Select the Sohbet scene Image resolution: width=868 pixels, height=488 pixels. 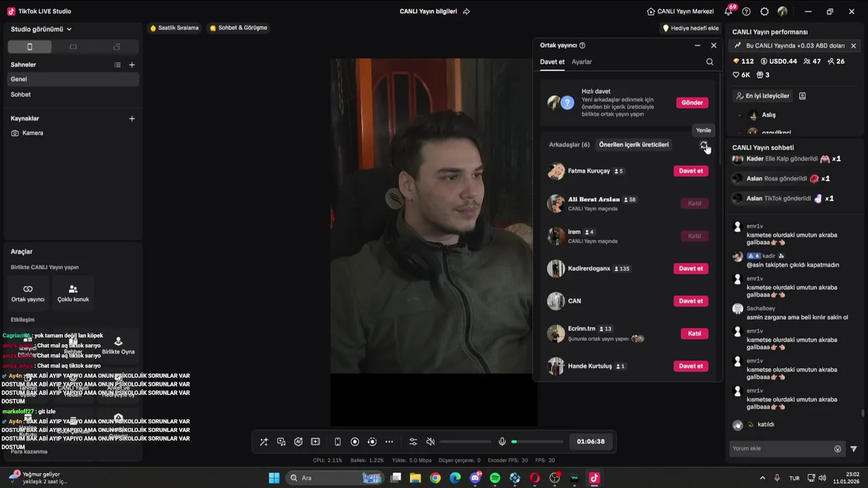tap(72, 95)
